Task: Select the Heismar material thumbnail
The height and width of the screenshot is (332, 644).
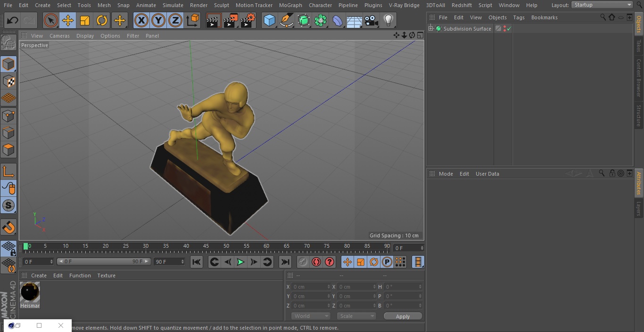Action: [30, 292]
